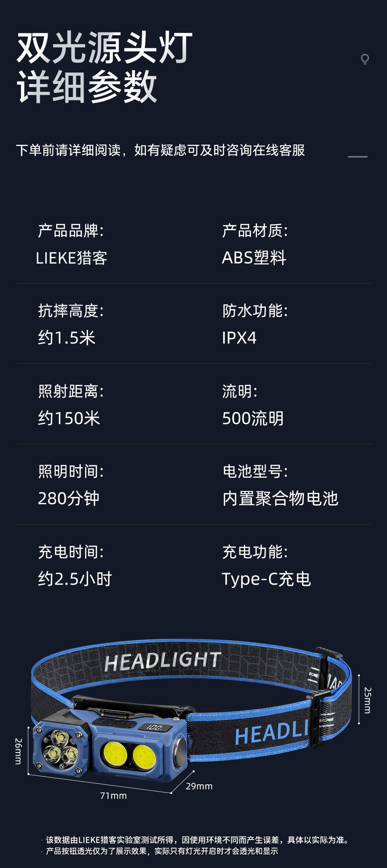
Task: Click the 25mm strap width label
Action: click(367, 700)
